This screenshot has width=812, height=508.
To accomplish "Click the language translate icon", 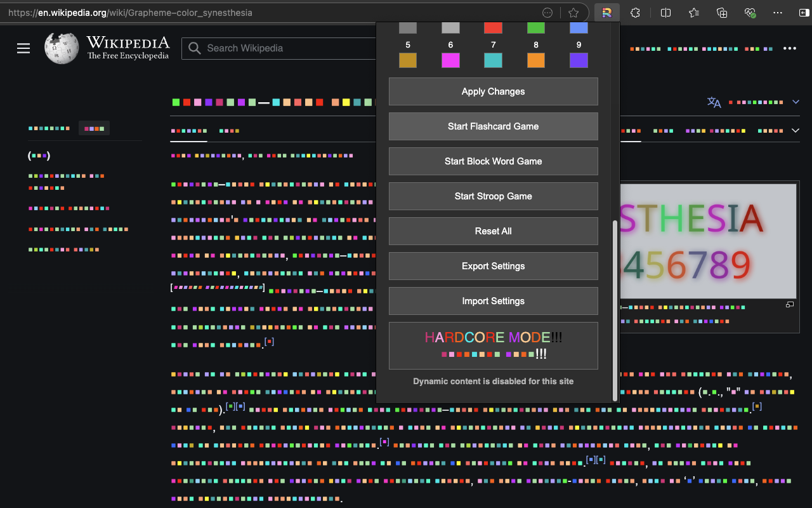I will [x=714, y=102].
